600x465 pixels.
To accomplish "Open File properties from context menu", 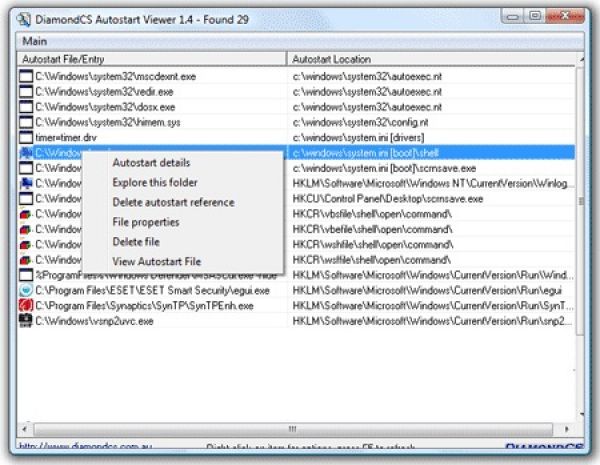I will [146, 222].
